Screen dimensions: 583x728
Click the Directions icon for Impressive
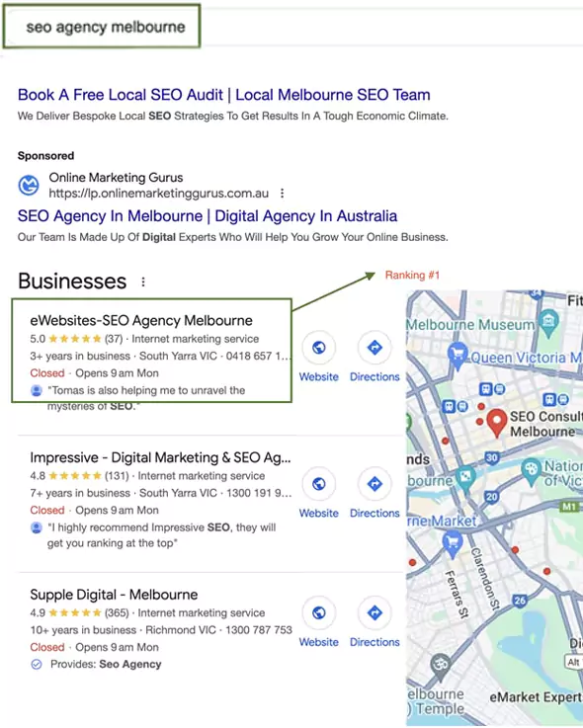pyautogui.click(x=375, y=484)
